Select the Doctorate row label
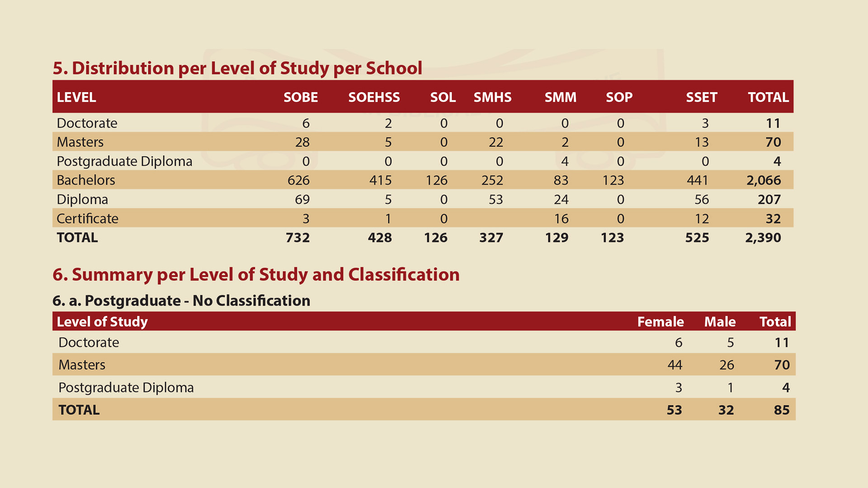The width and height of the screenshot is (868, 488). pos(87,123)
